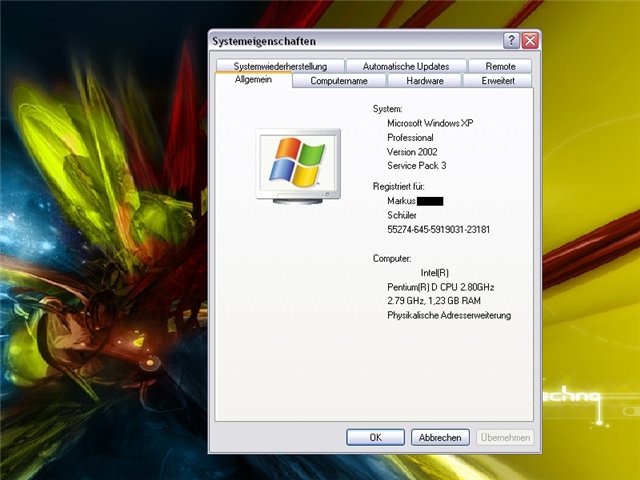Switch to the Computername tab
Image resolution: width=640 pixels, height=480 pixels.
(x=339, y=81)
